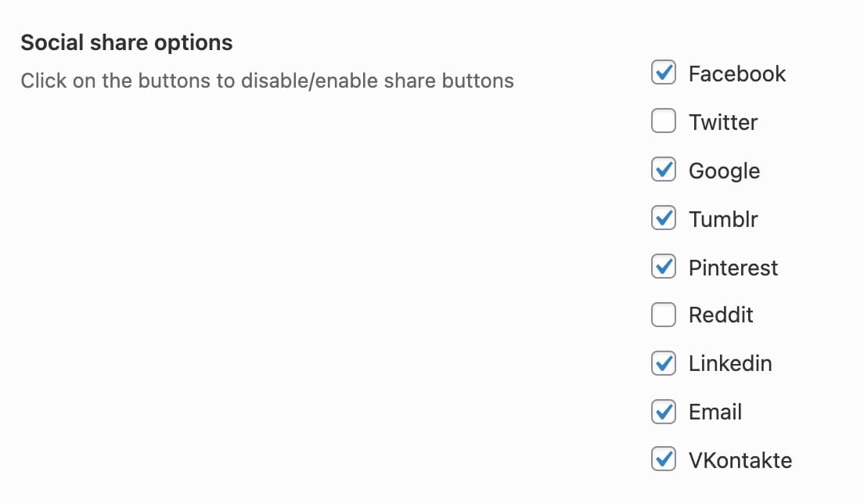
Task: Disable the Tumblr checkbox
Action: (664, 218)
